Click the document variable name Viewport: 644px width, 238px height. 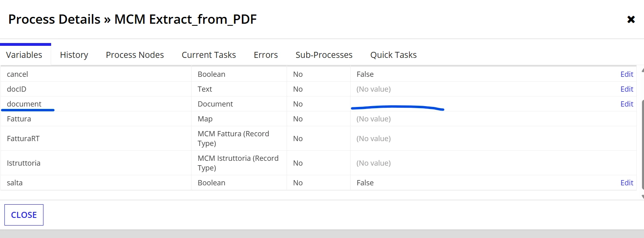[24, 104]
